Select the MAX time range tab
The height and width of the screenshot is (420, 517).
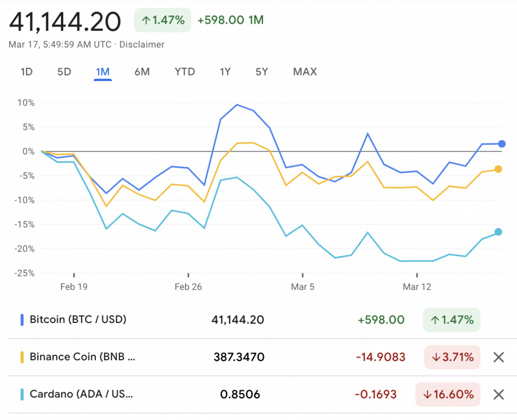(305, 72)
